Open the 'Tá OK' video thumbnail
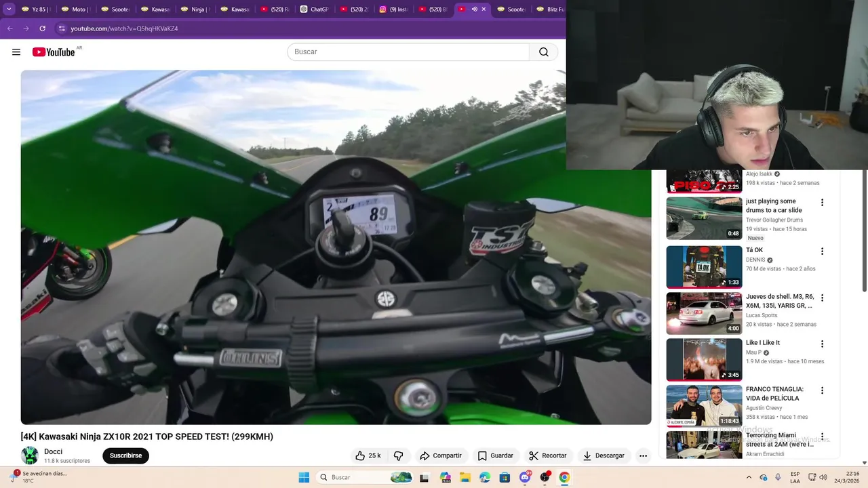This screenshot has height=488, width=868. tap(704, 267)
